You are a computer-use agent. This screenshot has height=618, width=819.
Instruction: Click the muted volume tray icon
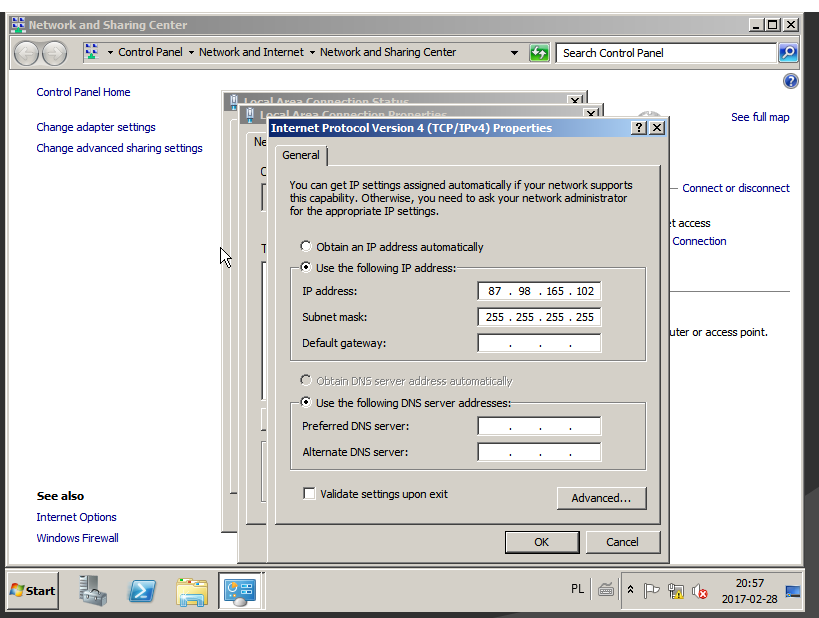(700, 591)
